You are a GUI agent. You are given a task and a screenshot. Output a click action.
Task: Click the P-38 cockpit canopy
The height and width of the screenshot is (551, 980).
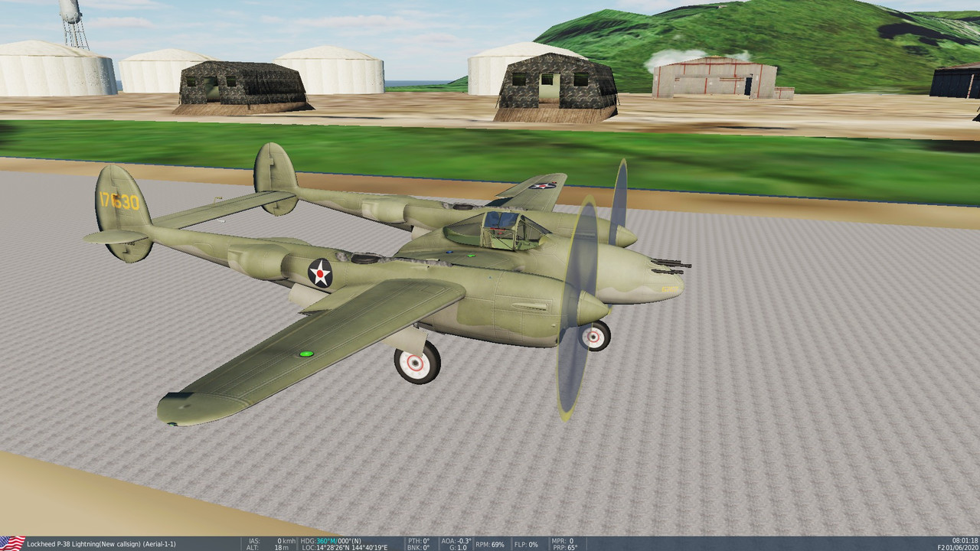pos(498,230)
